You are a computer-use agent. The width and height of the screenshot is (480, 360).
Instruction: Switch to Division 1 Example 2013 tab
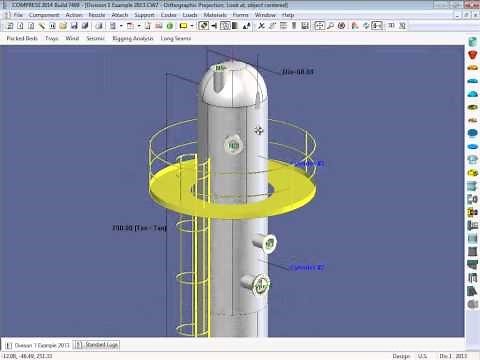(38, 345)
